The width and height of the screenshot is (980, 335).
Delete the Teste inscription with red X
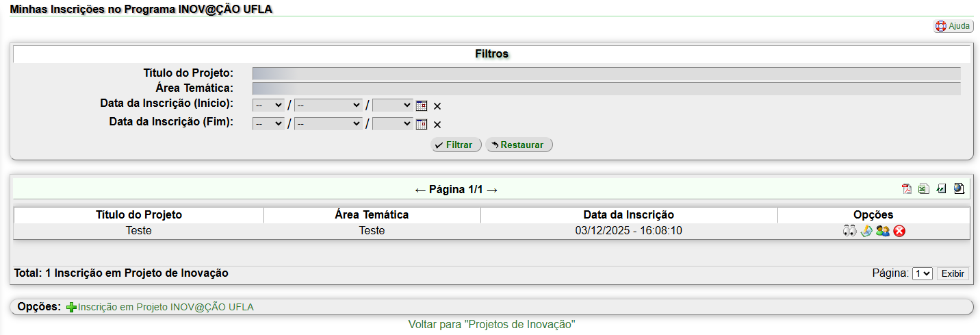[x=899, y=232]
